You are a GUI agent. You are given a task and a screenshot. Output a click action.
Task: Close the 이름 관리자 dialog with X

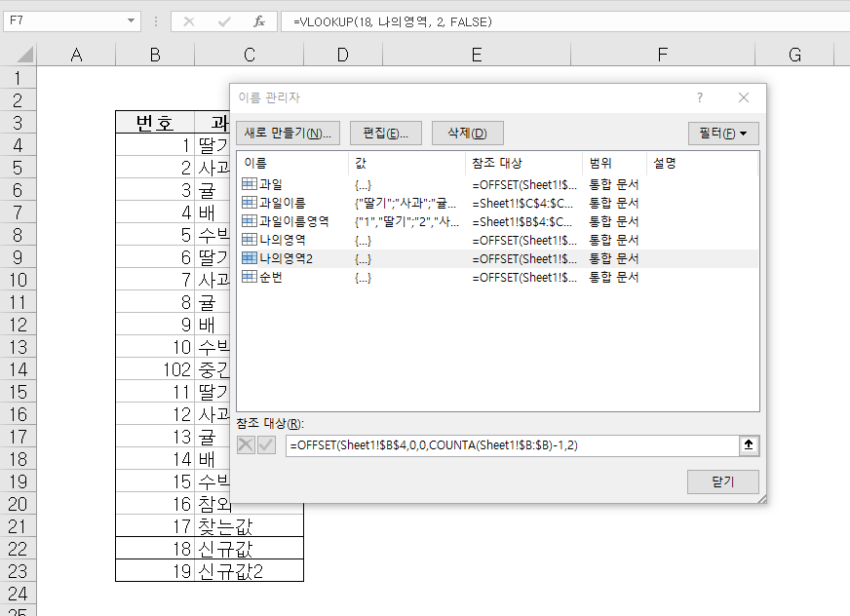pyautogui.click(x=744, y=97)
